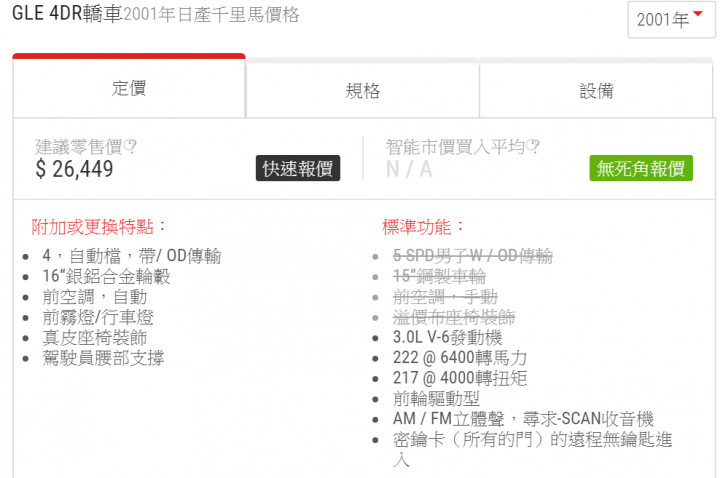Click the help icon beside 智能市價買入平均

533,147
